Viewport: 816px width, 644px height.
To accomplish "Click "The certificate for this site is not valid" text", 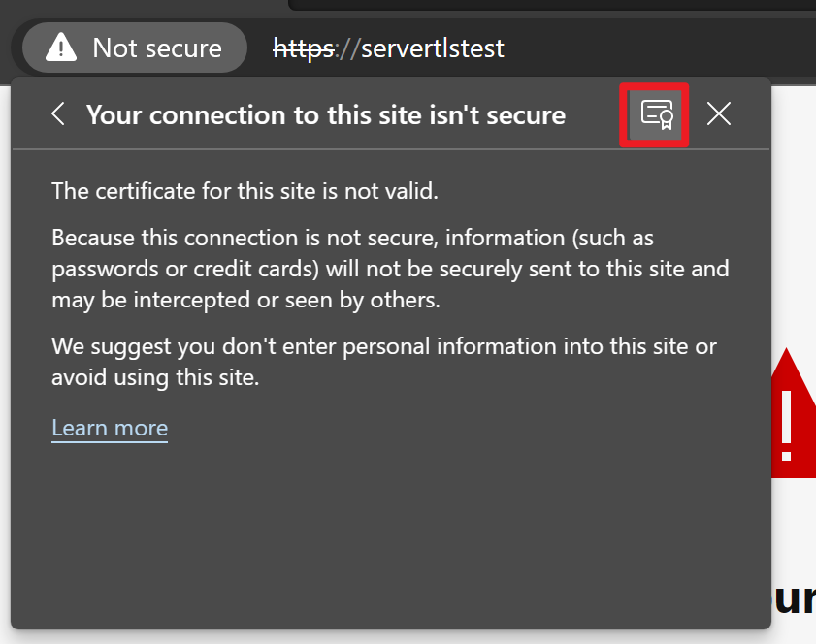I will point(245,190).
